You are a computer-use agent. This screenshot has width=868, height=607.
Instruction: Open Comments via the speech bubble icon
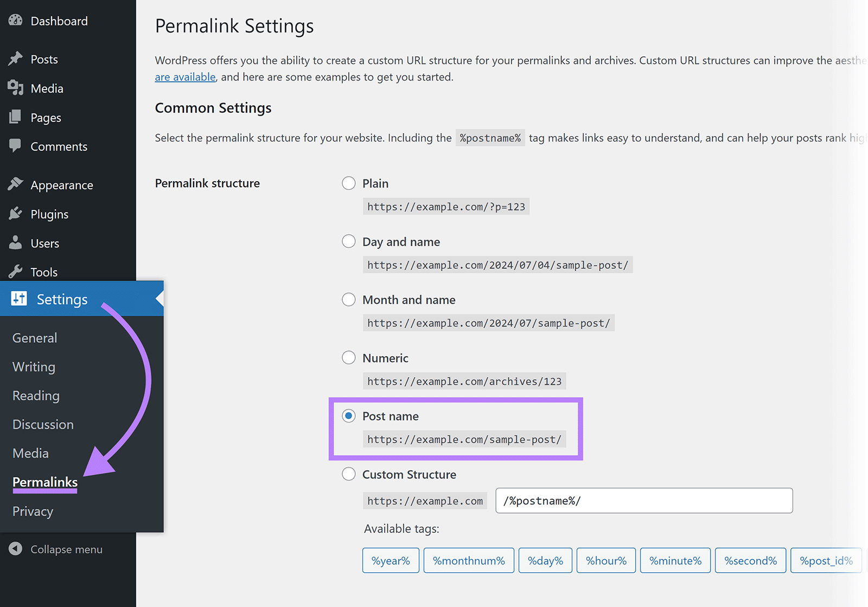click(15, 146)
